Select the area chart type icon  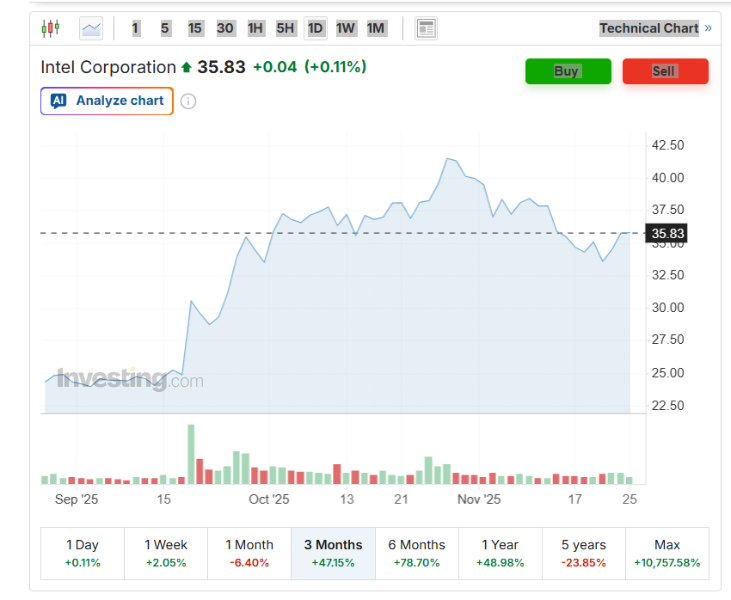91,28
